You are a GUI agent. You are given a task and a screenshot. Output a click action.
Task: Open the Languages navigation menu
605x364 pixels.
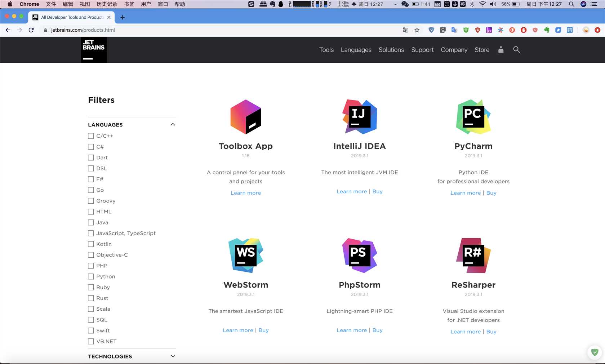356,50
